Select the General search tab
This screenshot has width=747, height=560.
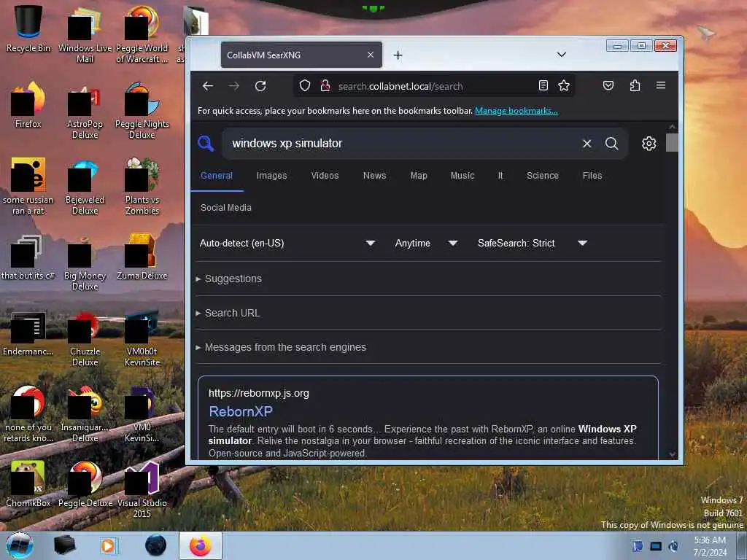point(216,176)
